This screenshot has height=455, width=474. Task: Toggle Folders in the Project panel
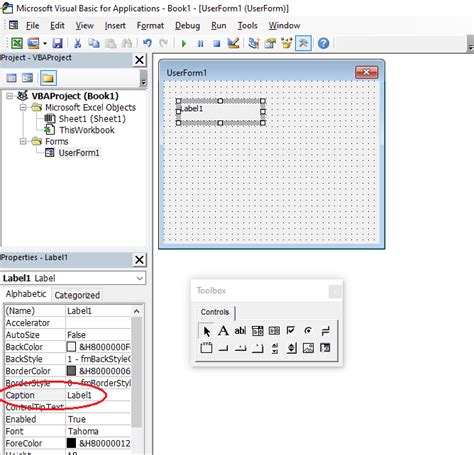[x=48, y=78]
